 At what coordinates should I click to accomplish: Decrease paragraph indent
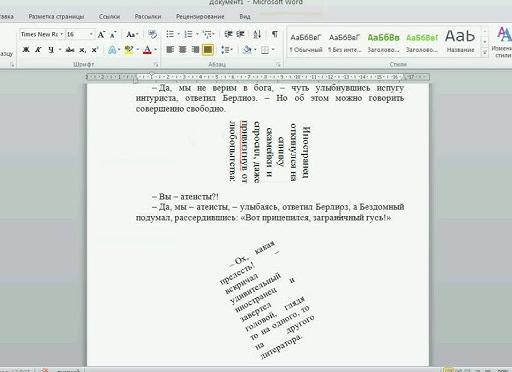click(x=228, y=34)
